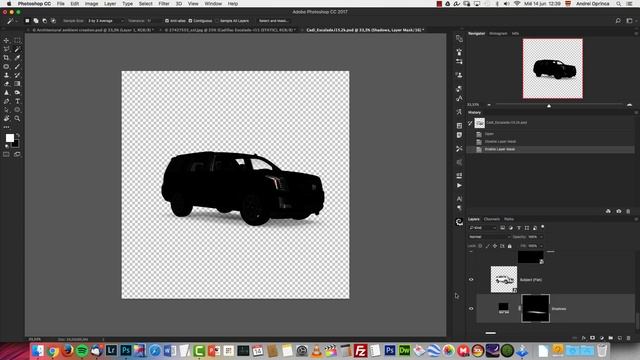This screenshot has height=360, width=640.
Task: Create new snapshot in History panel
Action: 618,211
